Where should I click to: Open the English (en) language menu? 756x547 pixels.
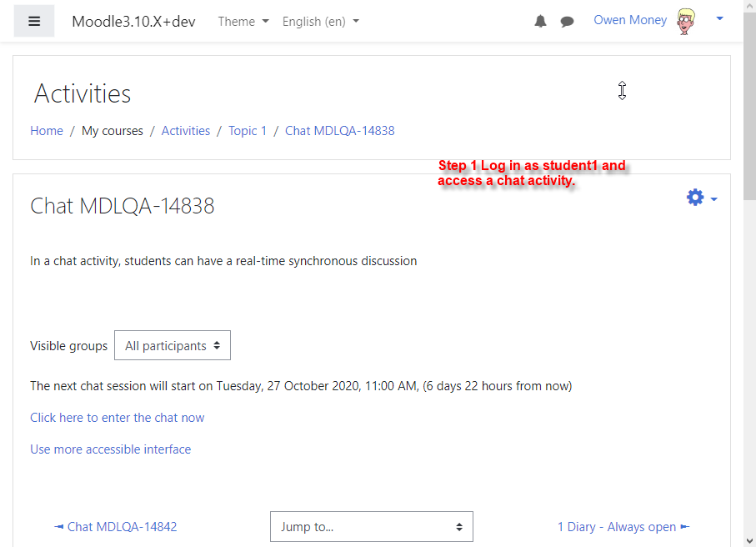pos(321,22)
